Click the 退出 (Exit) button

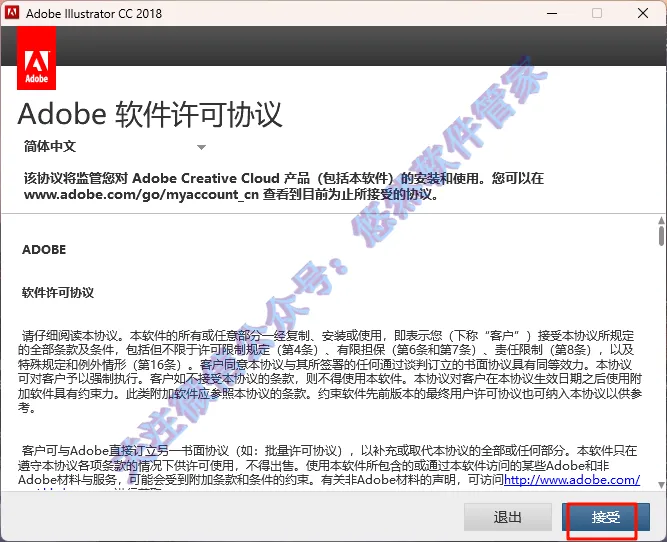coord(507,517)
